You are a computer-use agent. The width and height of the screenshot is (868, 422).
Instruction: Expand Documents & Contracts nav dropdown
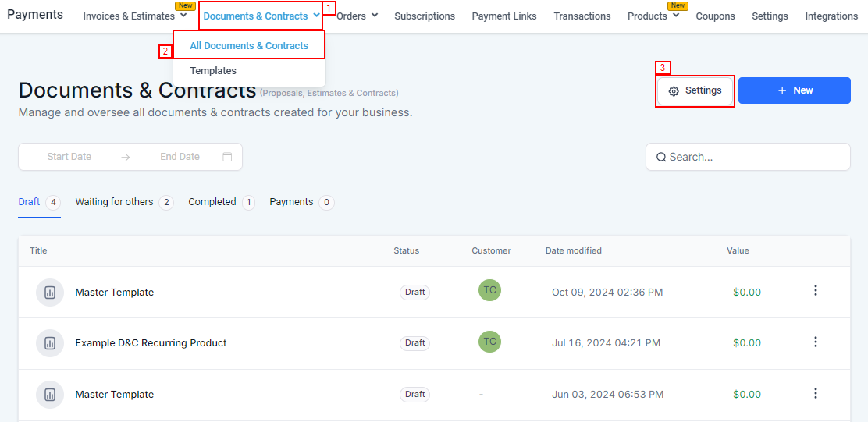click(261, 16)
